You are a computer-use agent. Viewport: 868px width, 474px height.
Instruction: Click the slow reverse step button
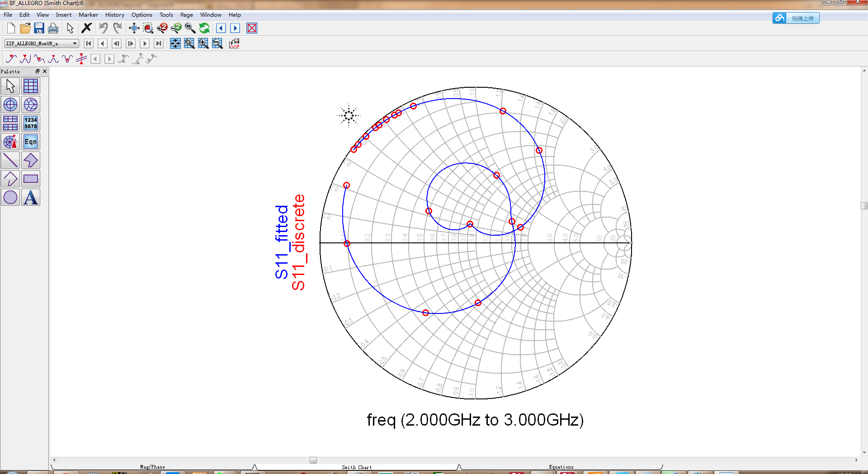pos(117,43)
